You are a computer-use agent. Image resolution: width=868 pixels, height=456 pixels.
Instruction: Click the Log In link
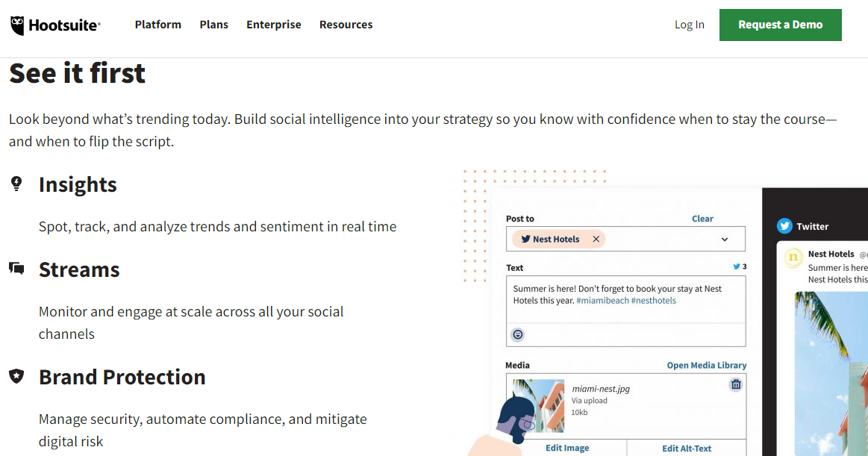pyautogui.click(x=690, y=25)
